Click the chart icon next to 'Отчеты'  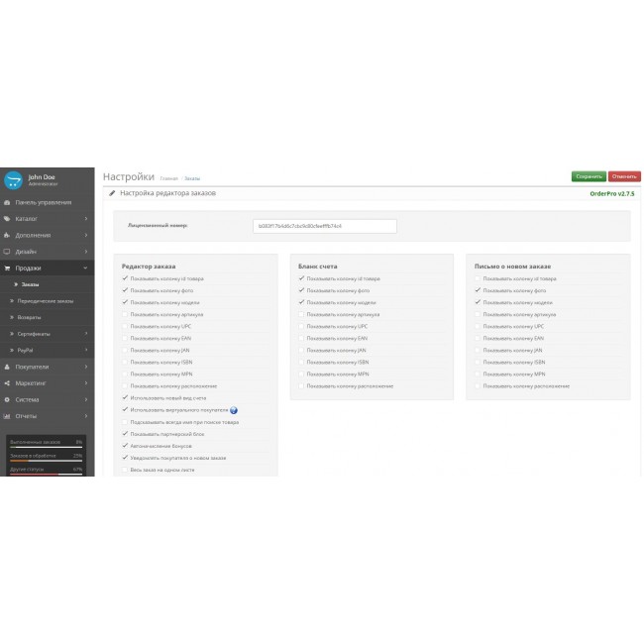click(7, 416)
